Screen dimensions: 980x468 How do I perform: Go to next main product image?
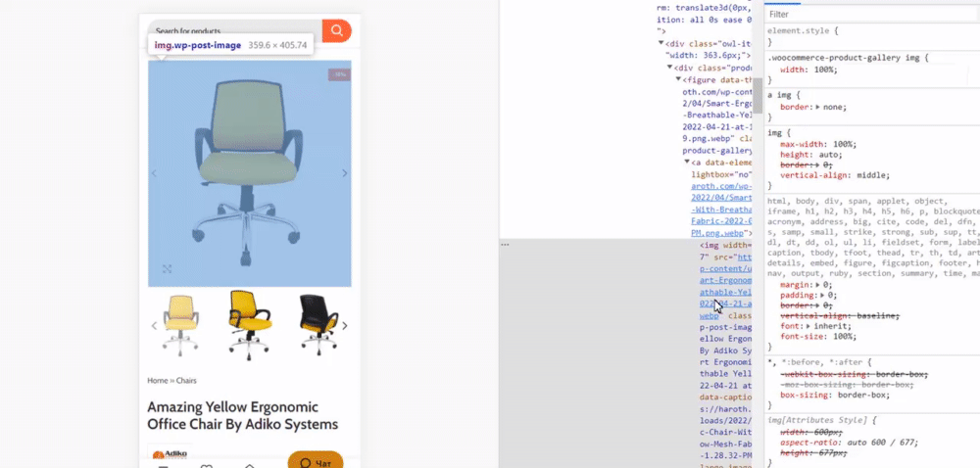344,173
